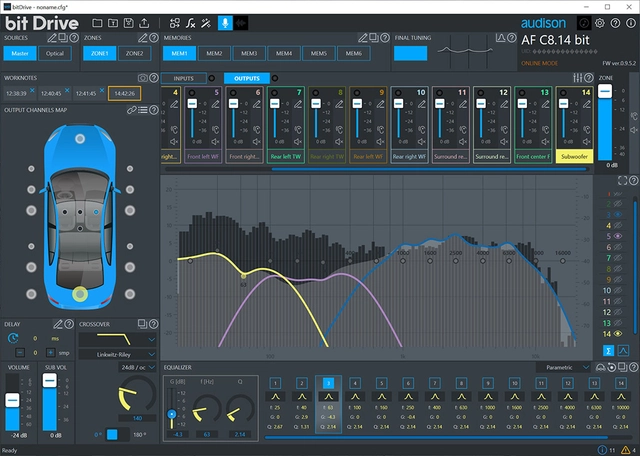Click the magic wand wizard icon
This screenshot has height=456, width=640.
[206, 22]
